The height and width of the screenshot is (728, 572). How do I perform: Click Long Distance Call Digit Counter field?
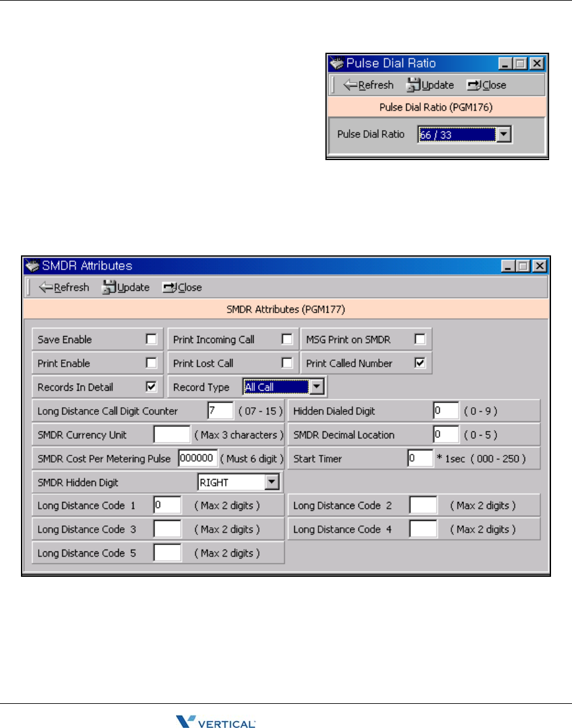tap(221, 411)
